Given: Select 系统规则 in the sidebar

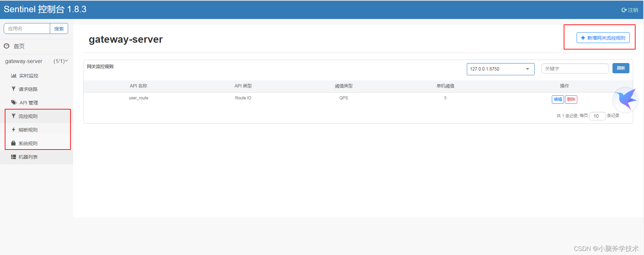Looking at the screenshot, I should 28,143.
